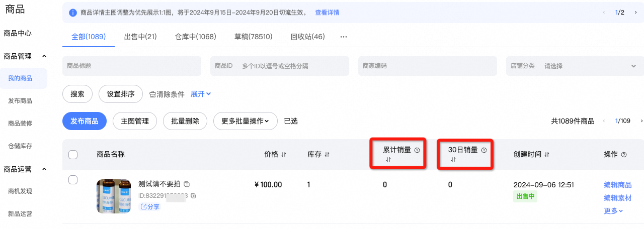Viewport: 644px width, 229px height.
Task: Click the 共1089件商品 count text
Action: coord(573,121)
